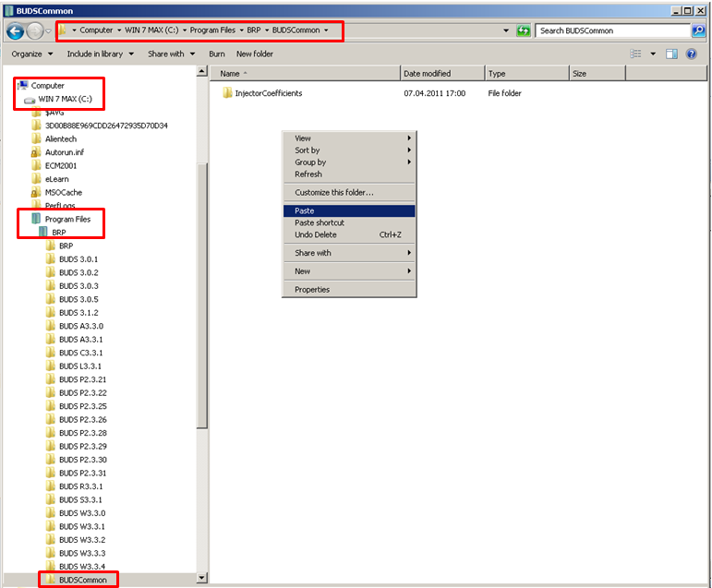712x588 pixels.
Task: Open the InjectorCoefficients folder icon
Action: [227, 93]
